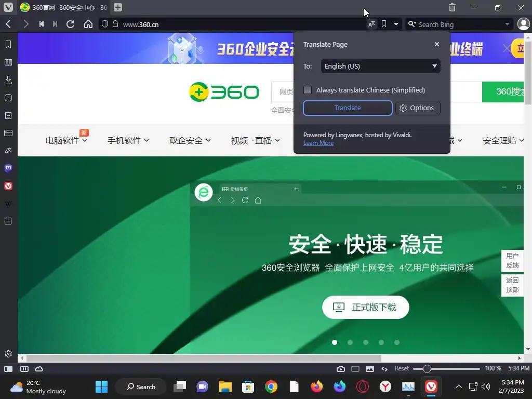Add a new web panel

tap(8, 221)
